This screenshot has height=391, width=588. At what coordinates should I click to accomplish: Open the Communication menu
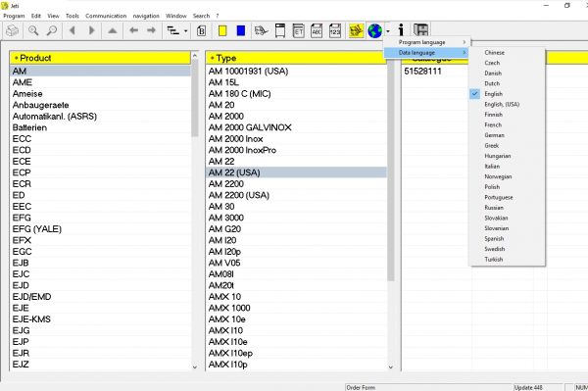coord(106,16)
